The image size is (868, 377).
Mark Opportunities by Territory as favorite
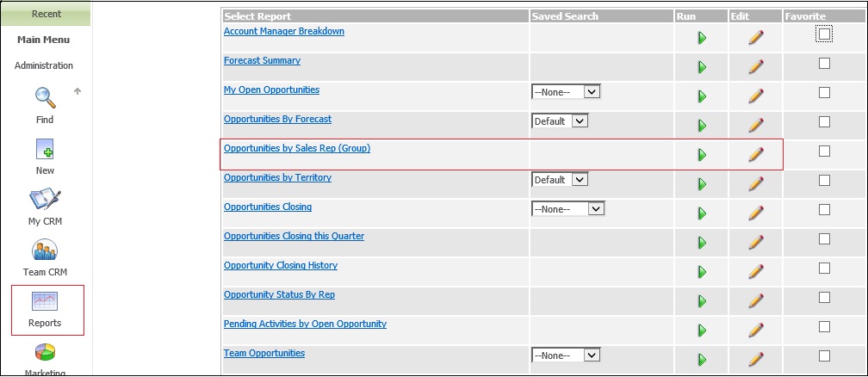coord(824,181)
